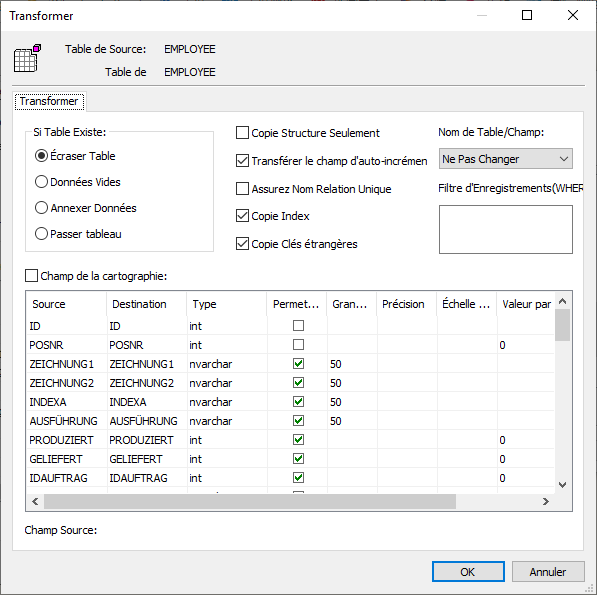Click the scroll right arrow of the field table
597x595 pixels.
pos(546,501)
